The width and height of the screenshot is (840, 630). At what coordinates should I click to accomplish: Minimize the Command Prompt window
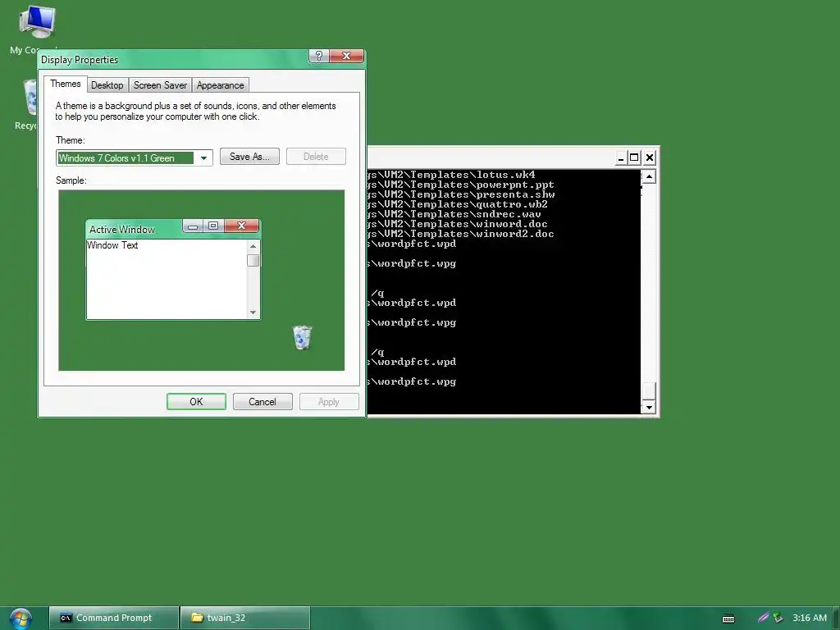pyautogui.click(x=620, y=157)
